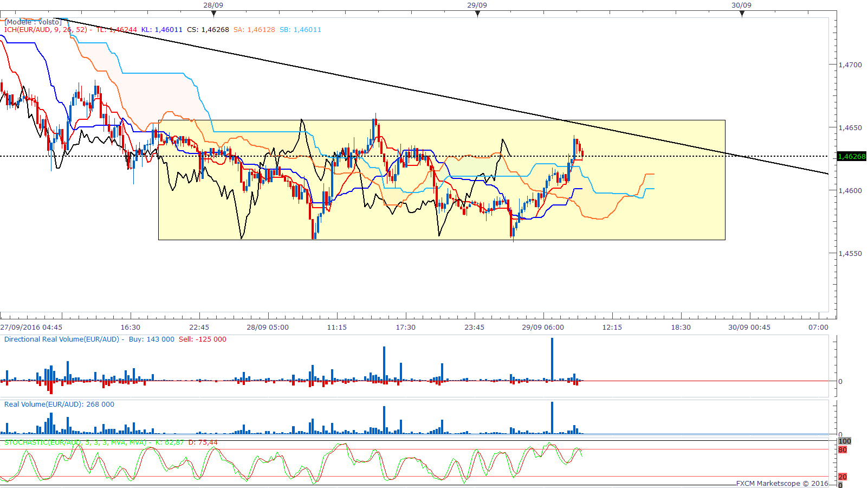Screen dimensions: 868x488
Task: Select the STOCHASTIC(EUR/AUD, 5, 3, 3, MVA, MVA) label
Action: (75, 442)
